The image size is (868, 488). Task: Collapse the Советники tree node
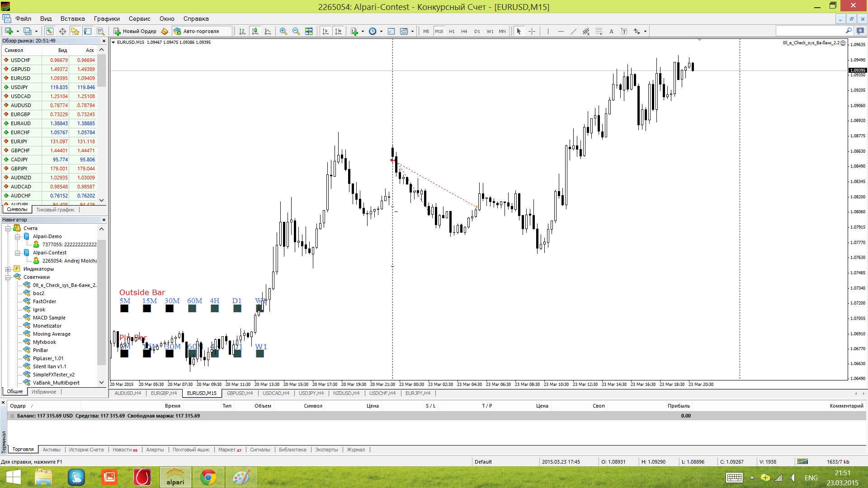tap(8, 277)
